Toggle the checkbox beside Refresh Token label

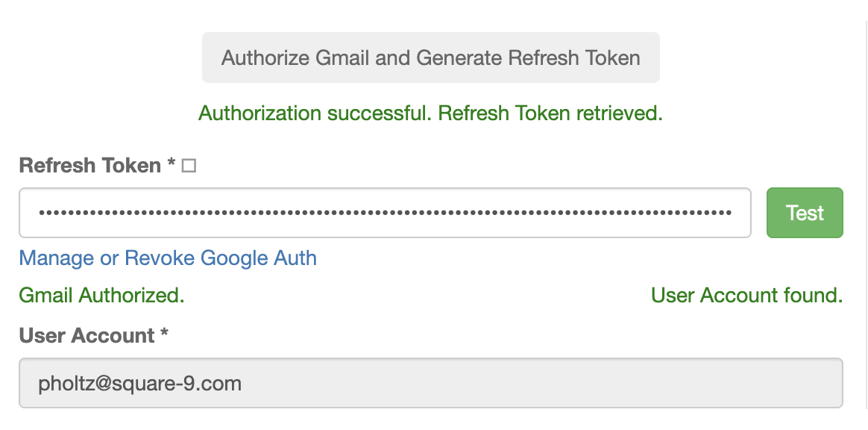click(189, 166)
